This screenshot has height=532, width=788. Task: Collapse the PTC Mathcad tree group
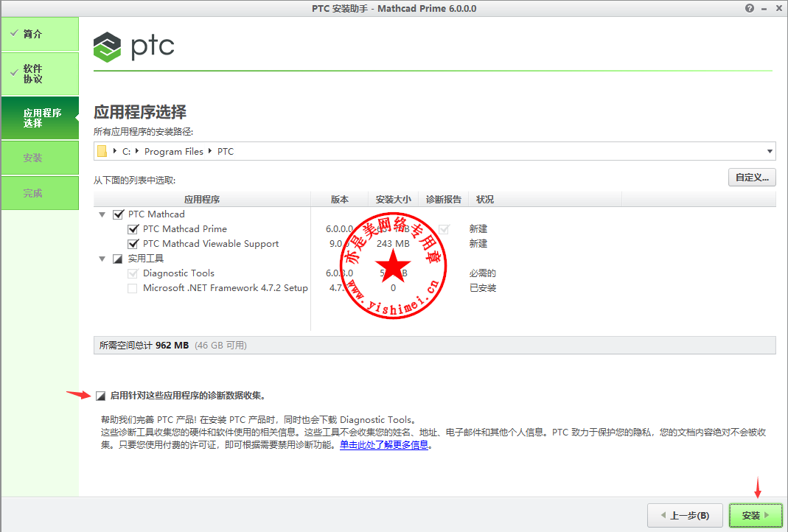[102, 214]
